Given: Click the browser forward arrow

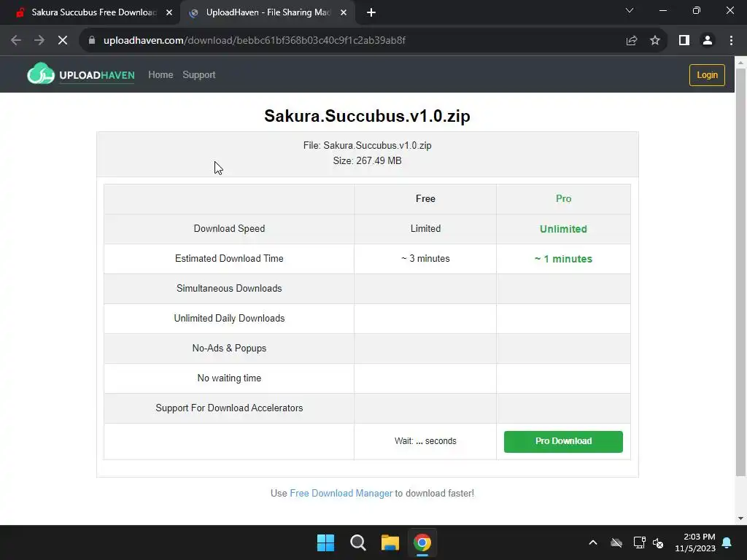Looking at the screenshot, I should pyautogui.click(x=39, y=41).
